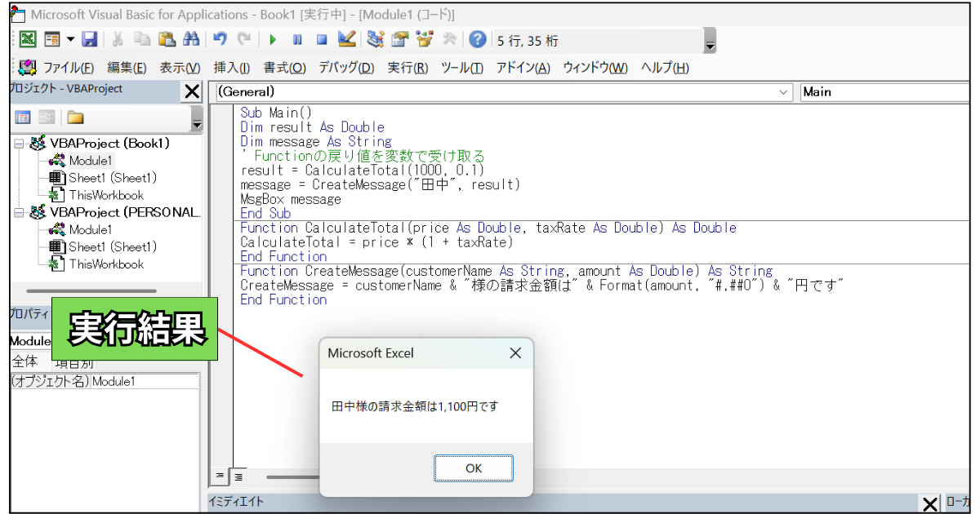The height and width of the screenshot is (514, 980).
Task: Click the Full Module View button below code
Action: pos(238,476)
